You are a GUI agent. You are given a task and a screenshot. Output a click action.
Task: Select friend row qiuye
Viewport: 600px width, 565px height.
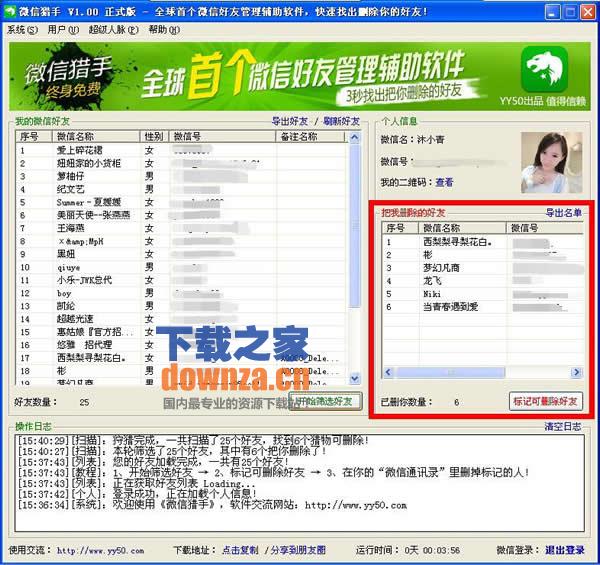pos(182,267)
